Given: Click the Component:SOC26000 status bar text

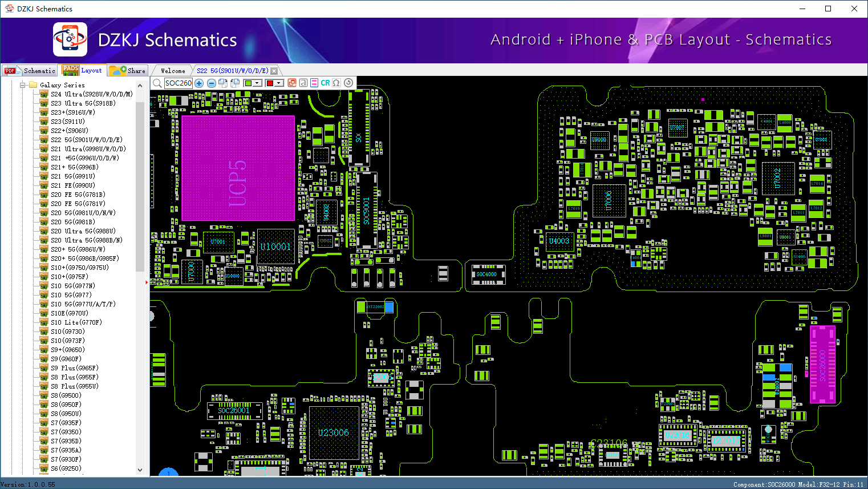Looking at the screenshot, I should [x=764, y=484].
